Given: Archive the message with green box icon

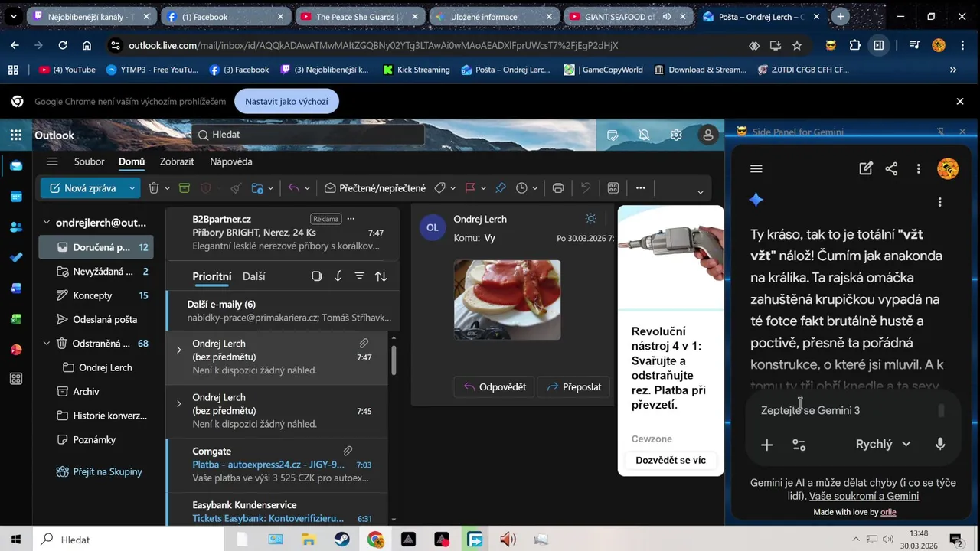Looking at the screenshot, I should (184, 188).
